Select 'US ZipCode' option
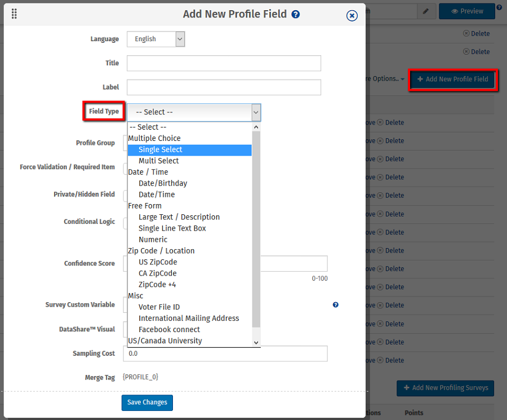 click(190, 262)
